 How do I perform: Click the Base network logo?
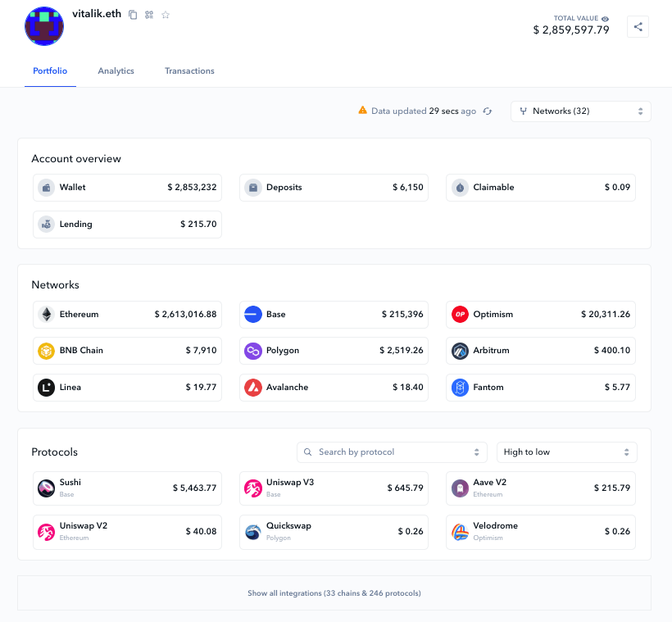[253, 314]
